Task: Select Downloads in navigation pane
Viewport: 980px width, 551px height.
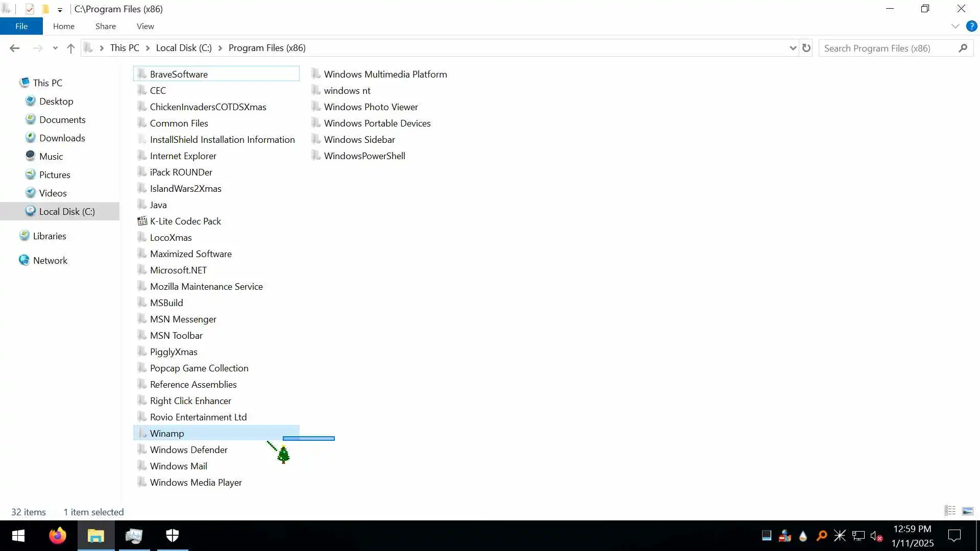Action: coord(62,138)
